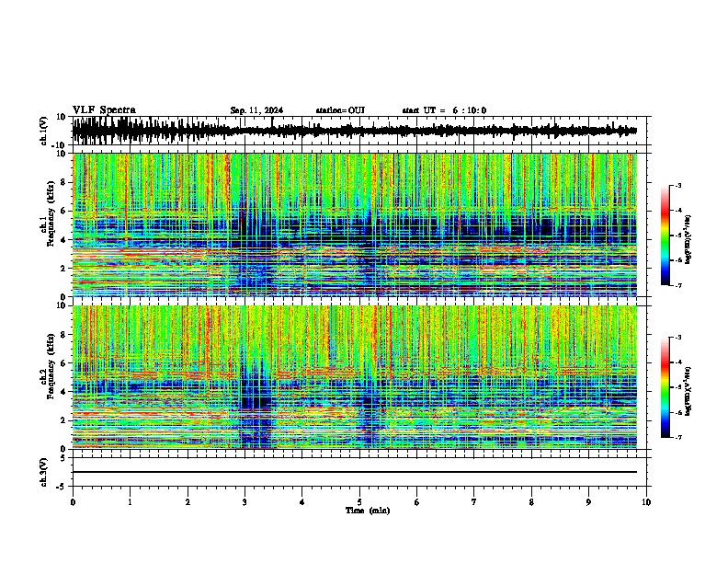Viewport: 728px width, 563px height.
Task: Click the date 'Sep. 11, 2024'
Action: click(x=256, y=110)
